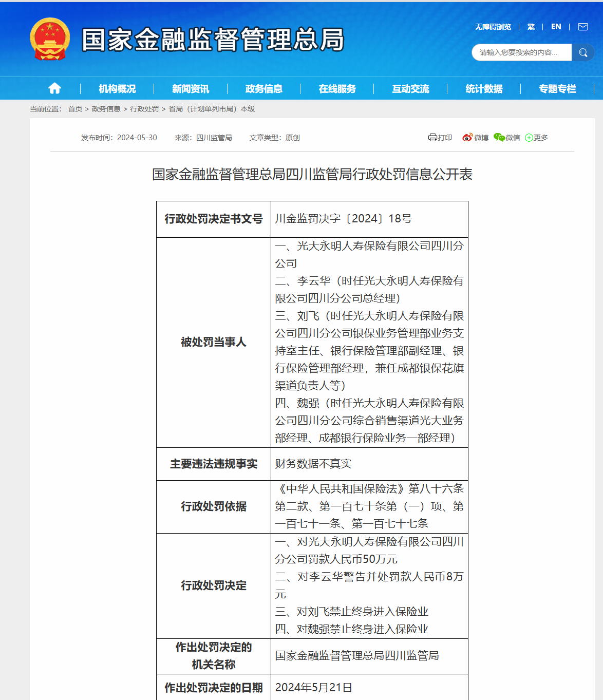Viewport: 603px width, 700px height.
Task: Click 行政处罚依据 header cell
Action: click(214, 507)
